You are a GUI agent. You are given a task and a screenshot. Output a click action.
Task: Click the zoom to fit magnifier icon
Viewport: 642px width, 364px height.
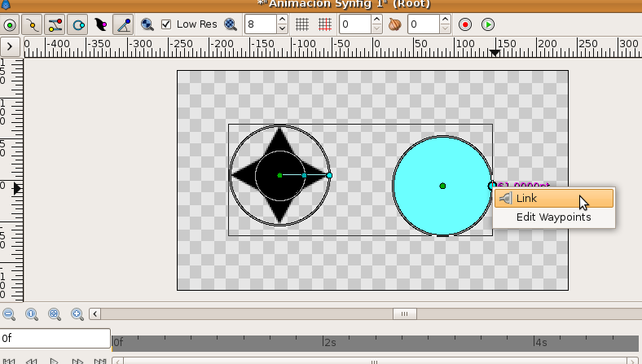55,314
